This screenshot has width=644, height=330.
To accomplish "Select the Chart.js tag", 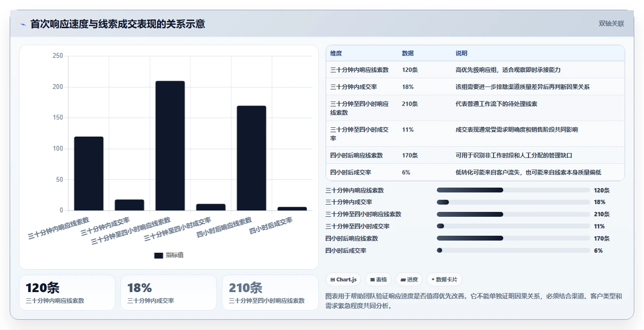I will [x=343, y=279].
